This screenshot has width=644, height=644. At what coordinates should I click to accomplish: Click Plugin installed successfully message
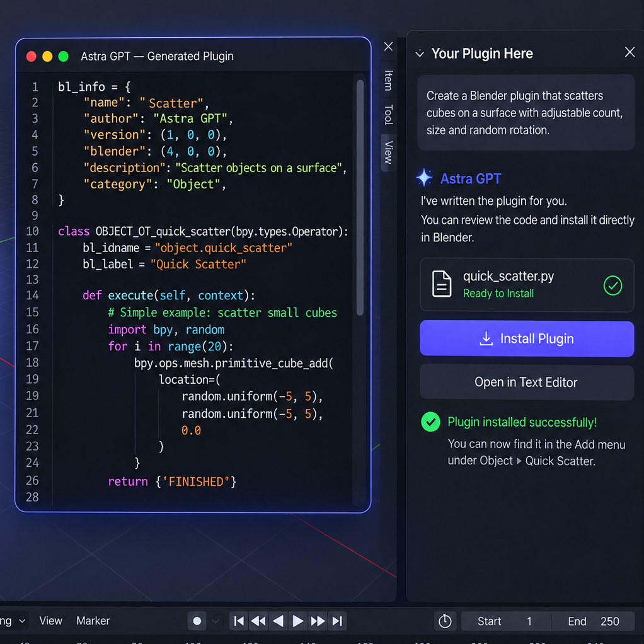(522, 422)
